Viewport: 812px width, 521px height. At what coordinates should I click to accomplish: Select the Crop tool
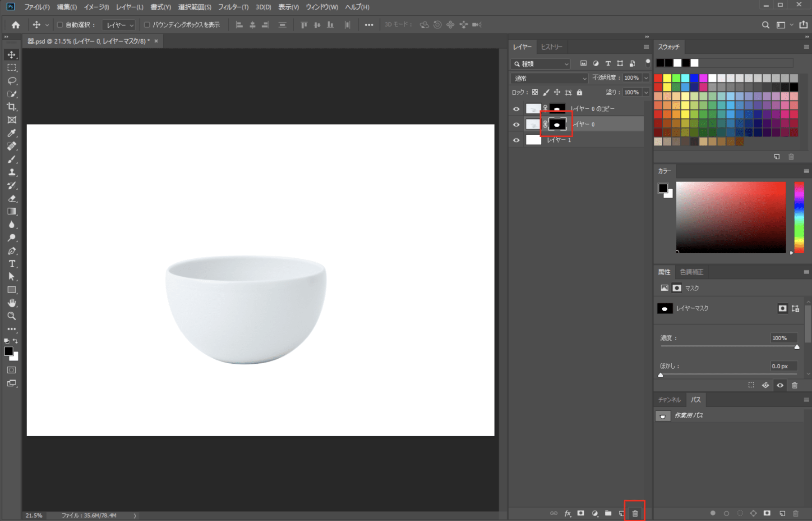tap(12, 107)
